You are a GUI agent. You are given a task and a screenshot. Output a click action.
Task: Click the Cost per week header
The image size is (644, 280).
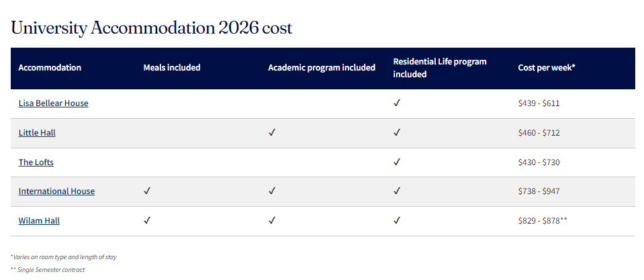tap(547, 68)
